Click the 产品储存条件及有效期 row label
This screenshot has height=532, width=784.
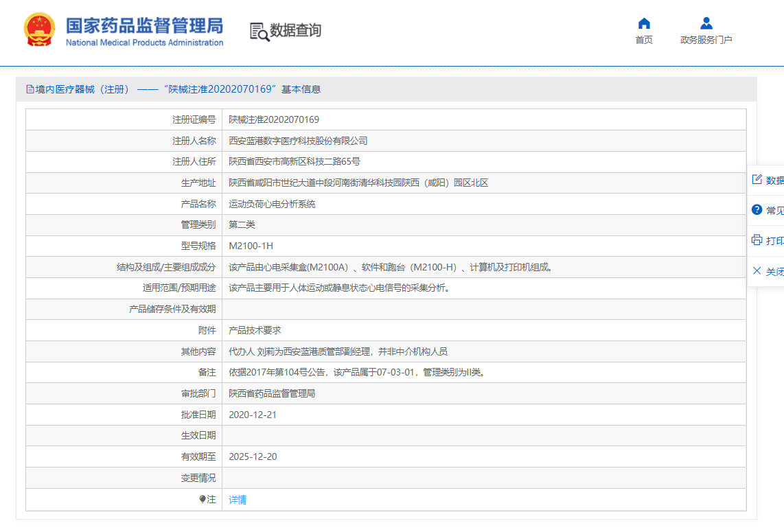pos(172,310)
